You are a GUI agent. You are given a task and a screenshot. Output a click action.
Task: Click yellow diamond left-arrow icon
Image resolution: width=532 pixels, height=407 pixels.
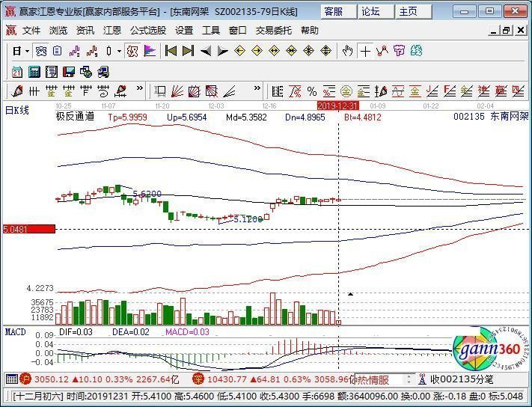(240, 51)
